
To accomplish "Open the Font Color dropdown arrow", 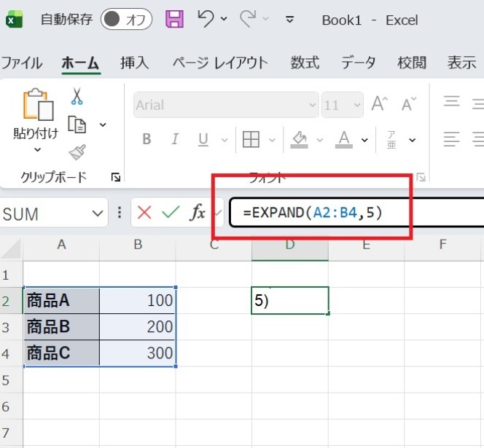I will 364,140.
